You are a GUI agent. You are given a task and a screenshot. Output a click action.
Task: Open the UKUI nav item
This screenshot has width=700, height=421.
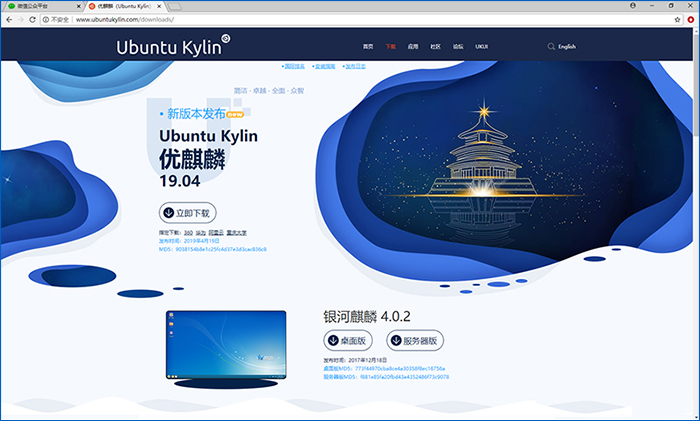click(481, 46)
